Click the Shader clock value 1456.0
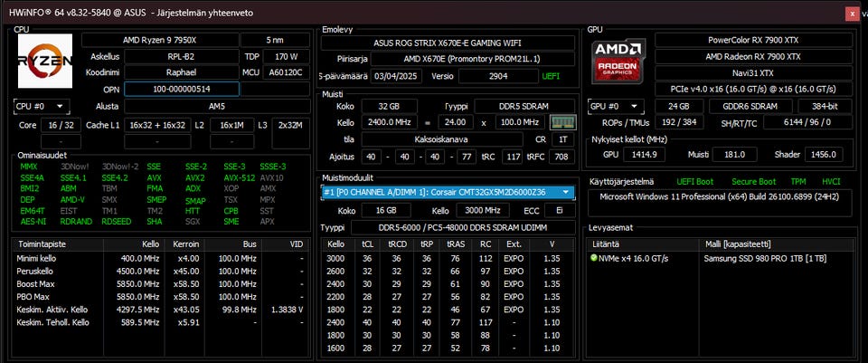 824,155
